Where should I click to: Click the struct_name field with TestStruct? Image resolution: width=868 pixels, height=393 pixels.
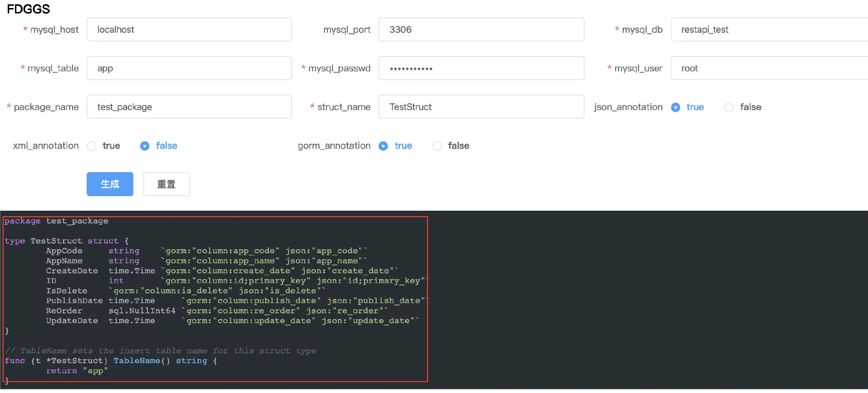(481, 107)
